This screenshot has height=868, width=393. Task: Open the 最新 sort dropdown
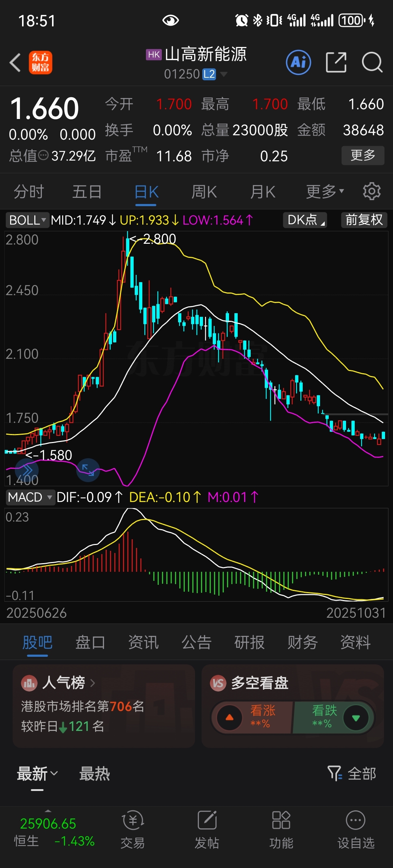pyautogui.click(x=37, y=774)
